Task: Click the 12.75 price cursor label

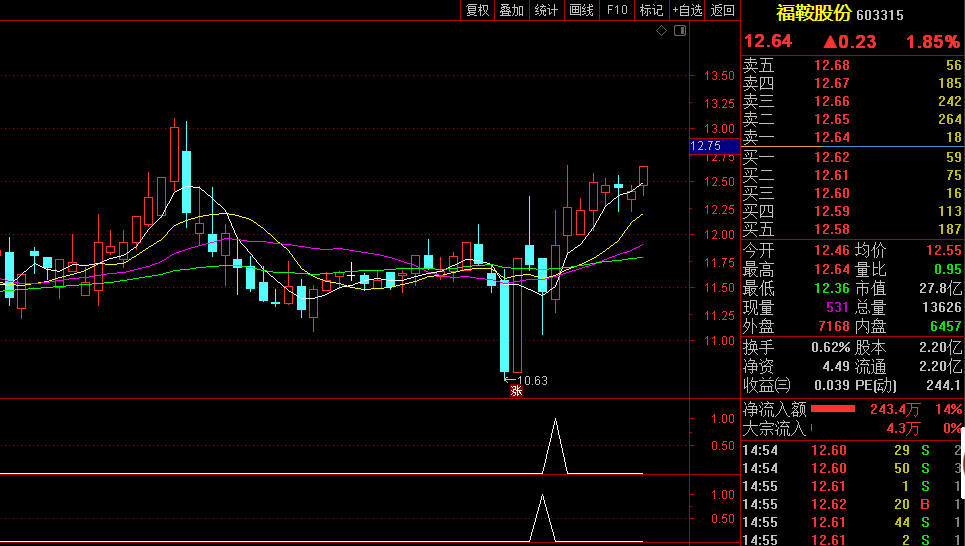Action: tap(714, 146)
